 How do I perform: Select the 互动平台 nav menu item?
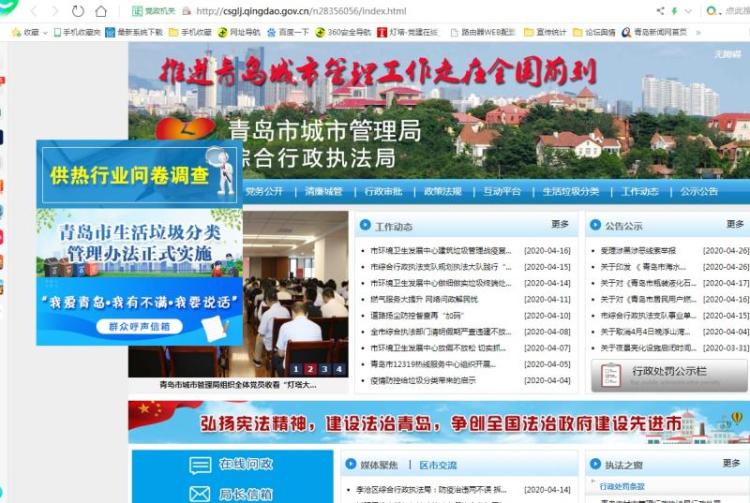point(502,191)
